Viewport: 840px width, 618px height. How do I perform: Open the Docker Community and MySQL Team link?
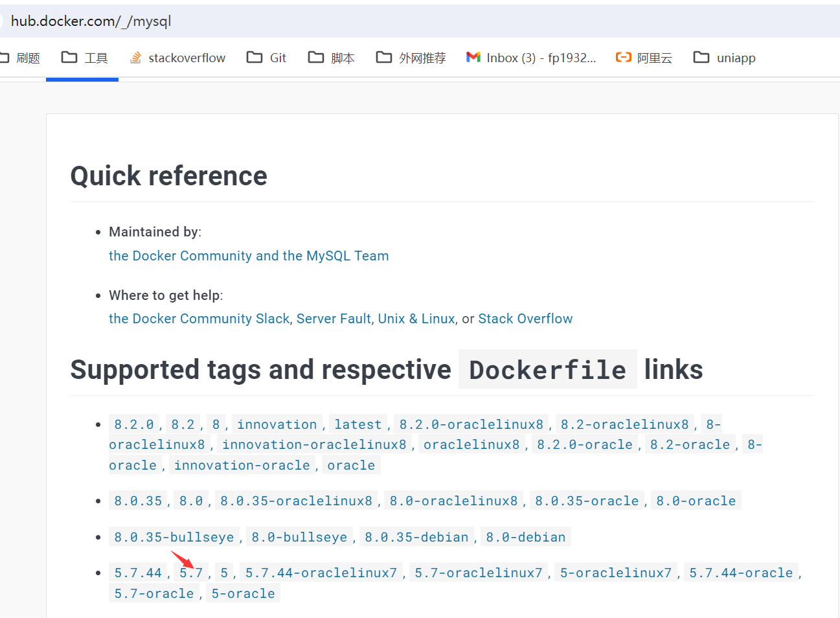(249, 256)
